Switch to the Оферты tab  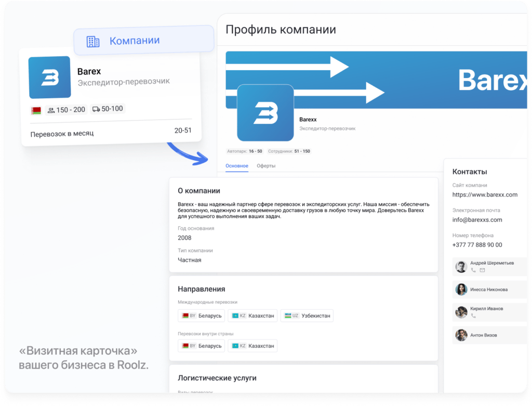click(x=266, y=167)
